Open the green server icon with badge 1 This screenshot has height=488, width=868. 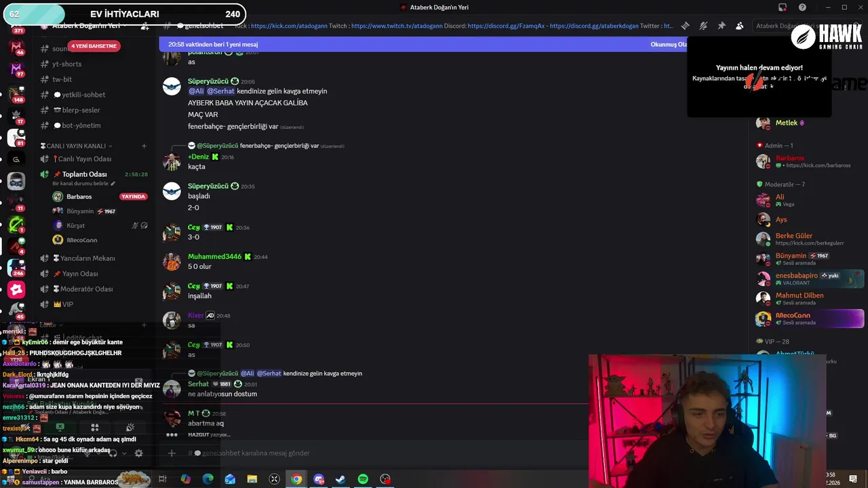click(16, 224)
